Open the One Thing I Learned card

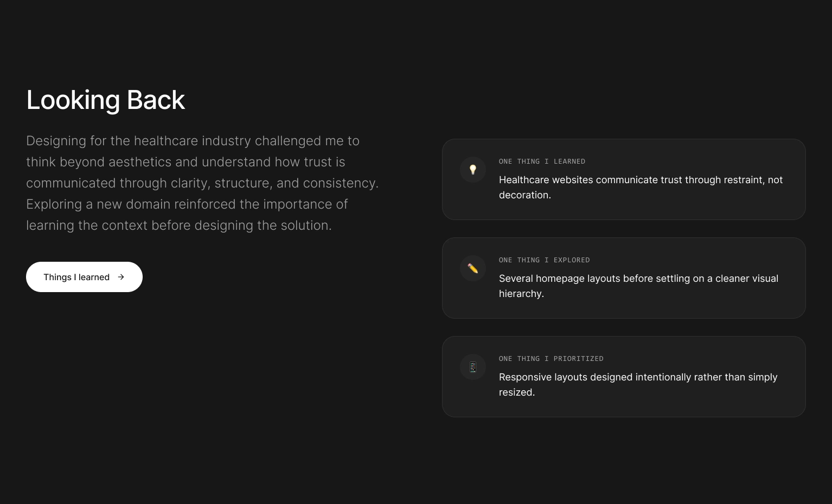click(624, 179)
